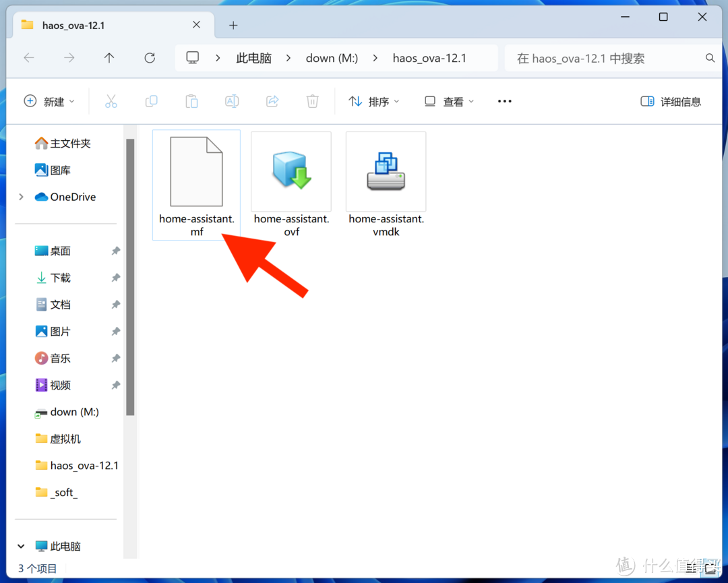Click the Share icon in toolbar
Screen dimensions: 728x583
[272, 101]
